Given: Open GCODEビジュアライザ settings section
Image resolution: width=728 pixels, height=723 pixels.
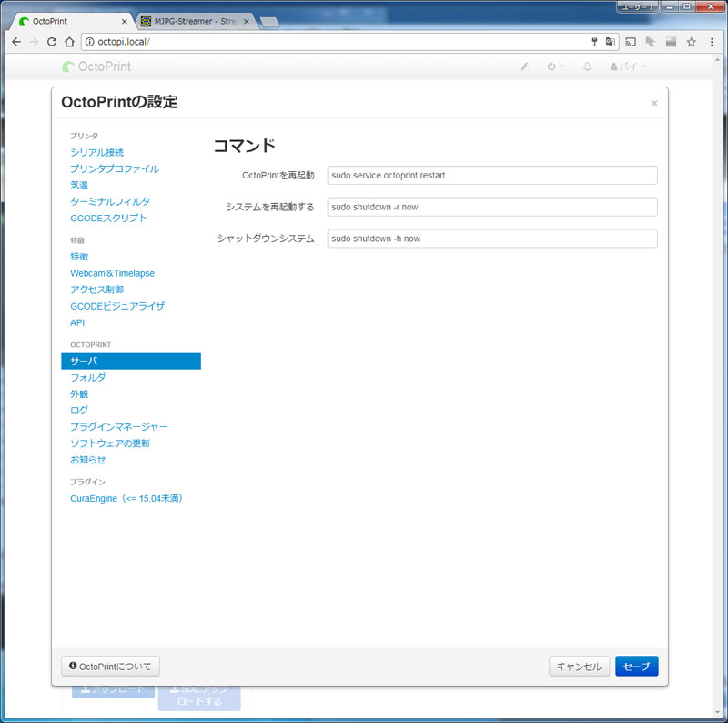Looking at the screenshot, I should pyautogui.click(x=117, y=306).
